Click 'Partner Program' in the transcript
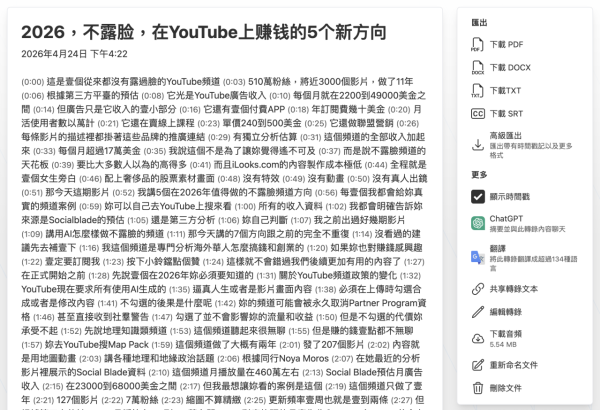The image size is (600, 410). coord(383,303)
